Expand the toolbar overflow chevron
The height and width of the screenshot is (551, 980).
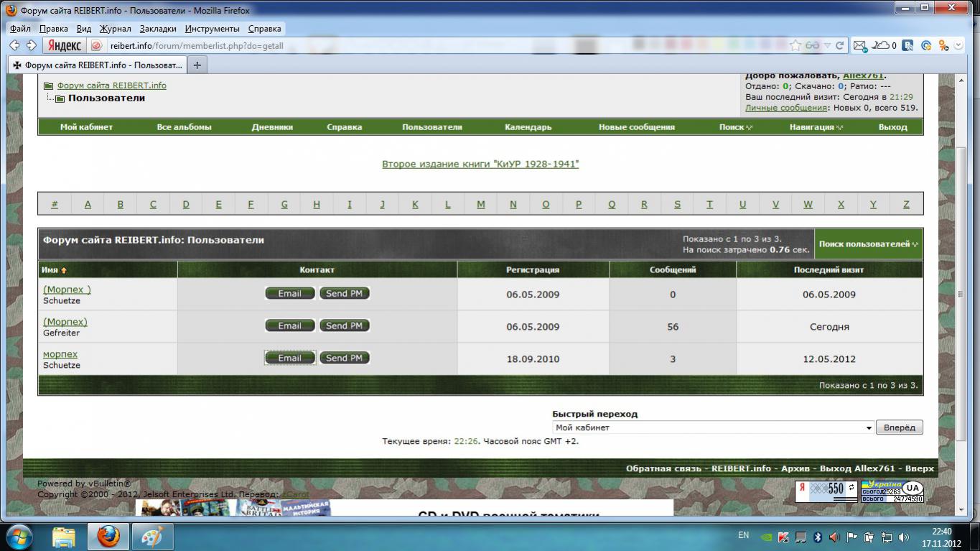959,45
